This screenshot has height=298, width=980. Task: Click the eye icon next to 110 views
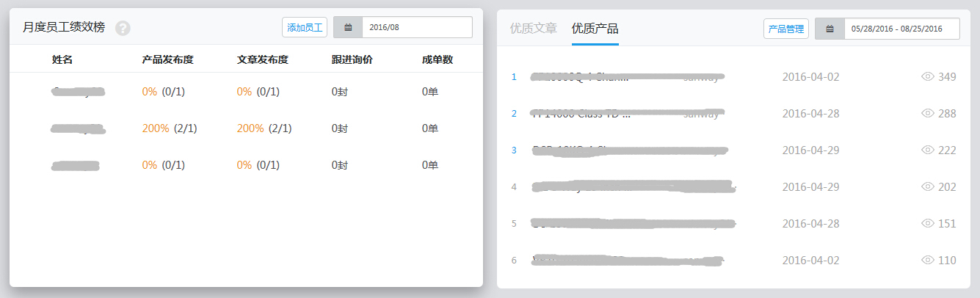(927, 260)
